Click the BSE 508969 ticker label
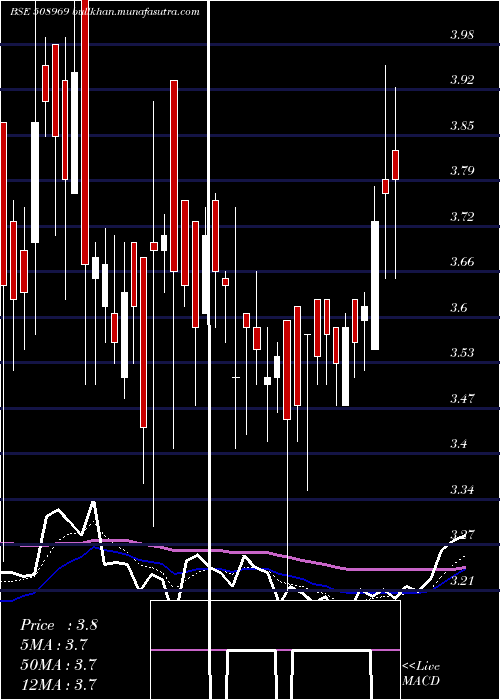Viewport: 500px width, 700px height. [40, 12]
